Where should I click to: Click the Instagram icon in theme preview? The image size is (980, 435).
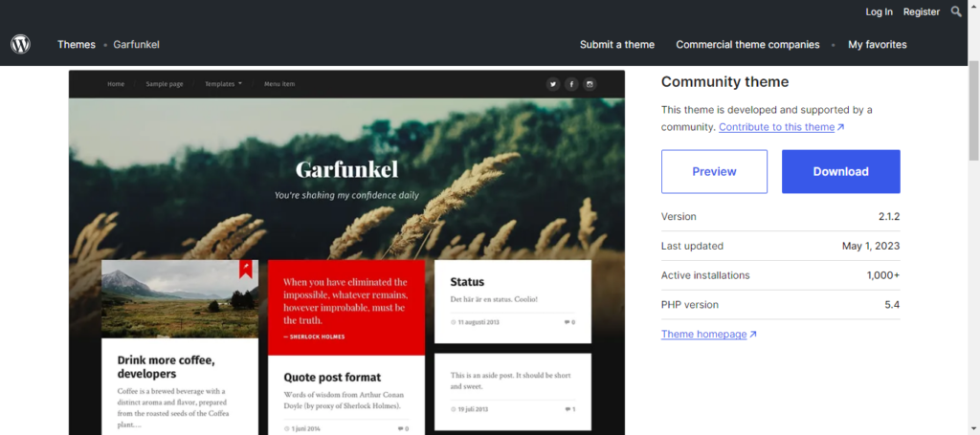click(x=590, y=84)
